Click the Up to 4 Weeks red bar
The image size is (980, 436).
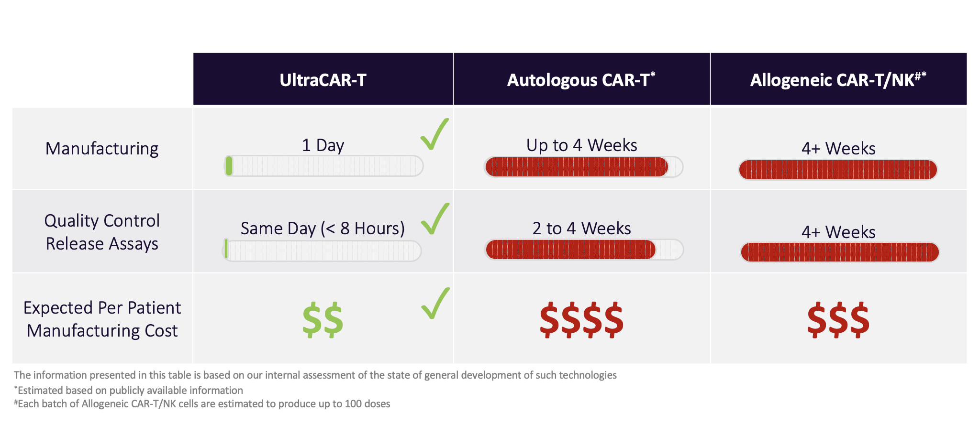(583, 167)
